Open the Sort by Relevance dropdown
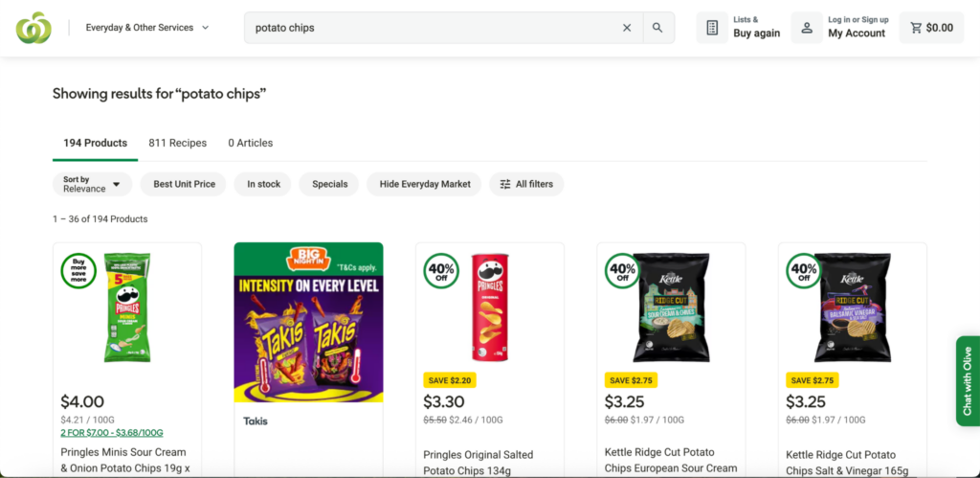The width and height of the screenshot is (980, 478). coord(93,184)
